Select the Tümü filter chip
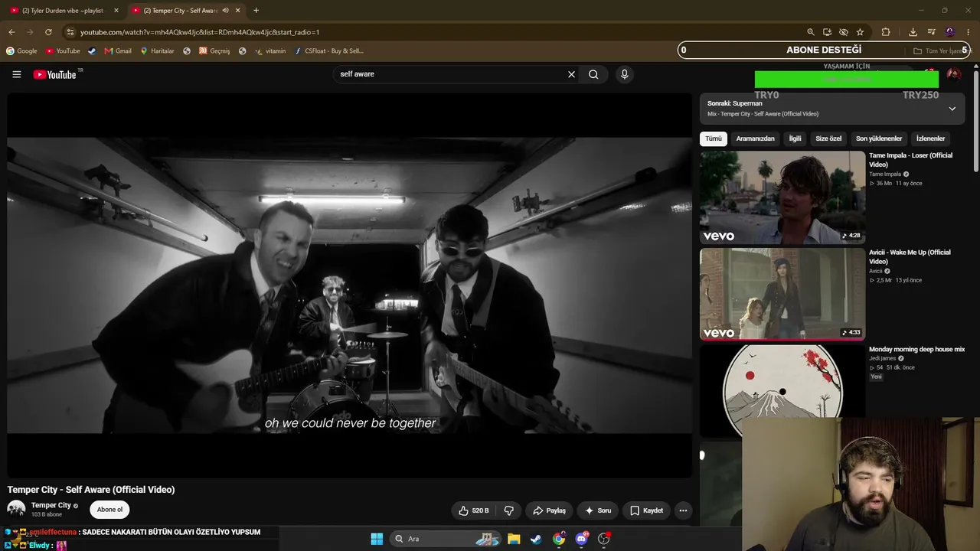Viewport: 980px width, 551px height. [714, 139]
